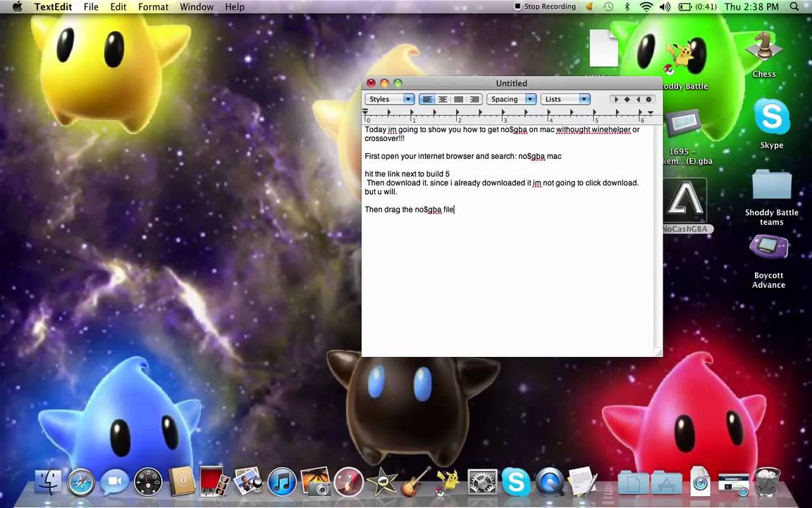This screenshot has width=812, height=508.
Task: Select the decimal (circle) tab stop tool
Action: click(x=649, y=99)
